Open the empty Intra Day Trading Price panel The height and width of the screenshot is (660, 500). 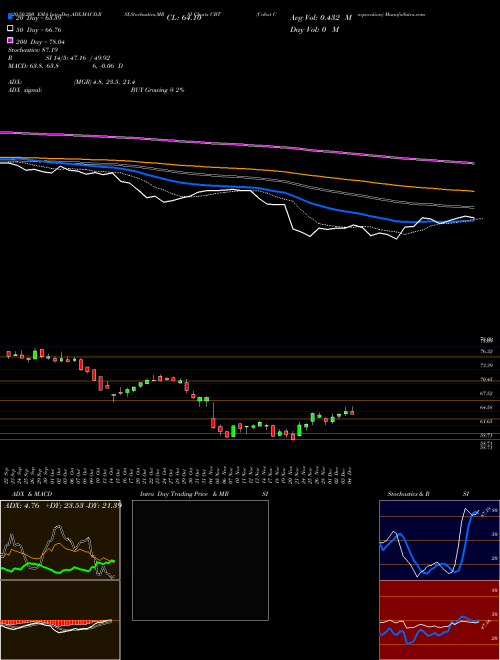(200, 560)
